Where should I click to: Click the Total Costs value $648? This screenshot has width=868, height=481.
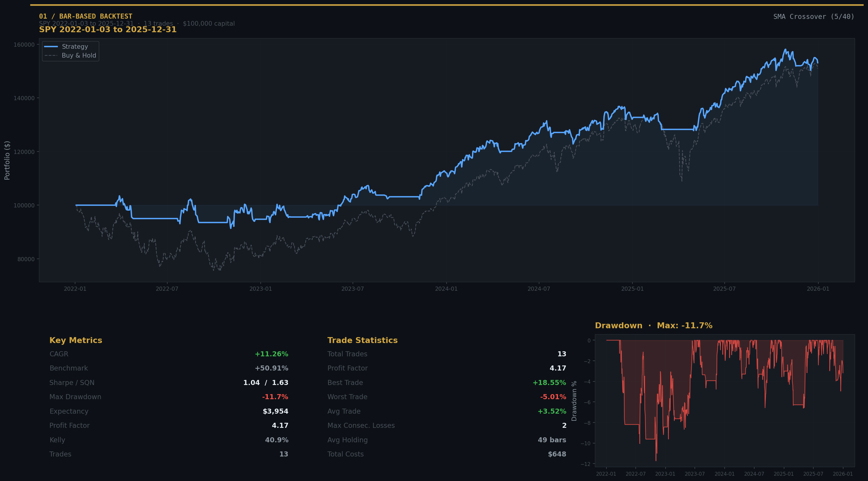pyautogui.click(x=557, y=454)
